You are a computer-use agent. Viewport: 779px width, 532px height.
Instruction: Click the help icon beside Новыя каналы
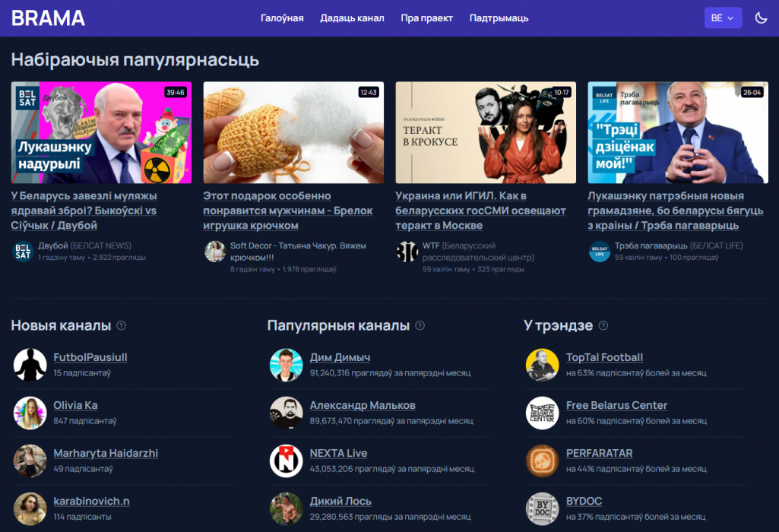pos(122,326)
